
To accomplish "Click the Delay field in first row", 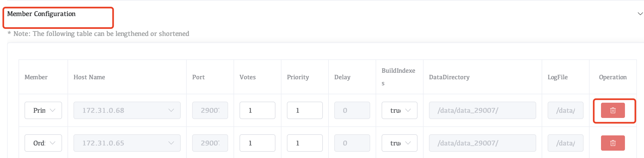I will pos(352,110).
